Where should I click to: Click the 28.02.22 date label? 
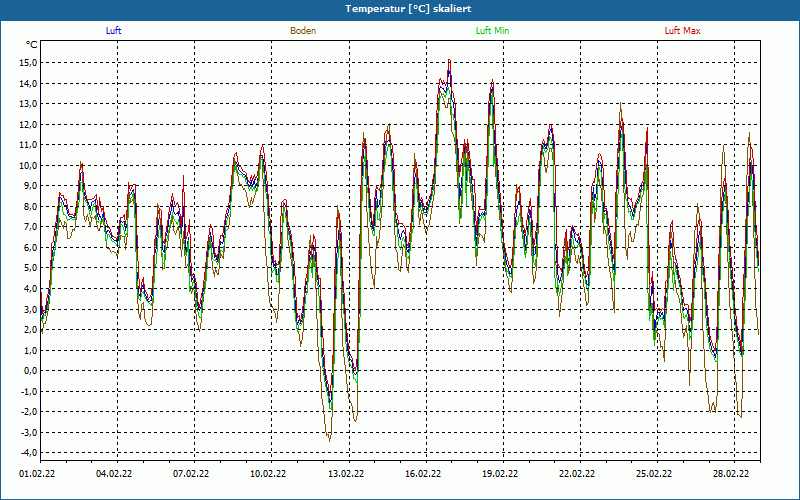point(731,474)
